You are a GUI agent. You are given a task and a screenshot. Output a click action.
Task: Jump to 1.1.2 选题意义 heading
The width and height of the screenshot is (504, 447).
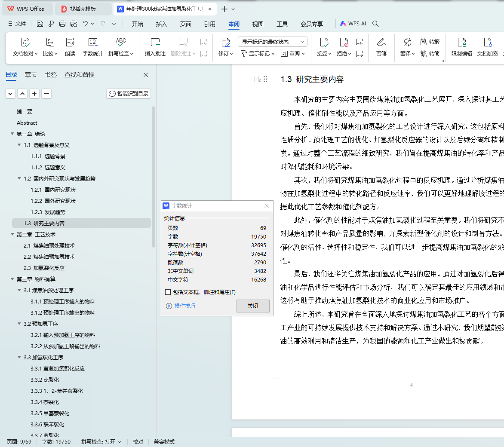[x=48, y=168]
